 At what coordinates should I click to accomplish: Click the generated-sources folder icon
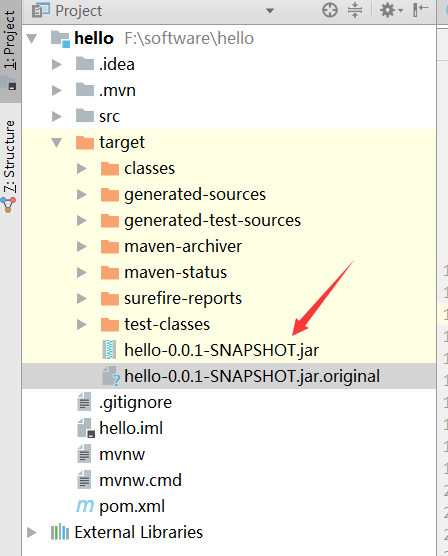tap(110, 194)
